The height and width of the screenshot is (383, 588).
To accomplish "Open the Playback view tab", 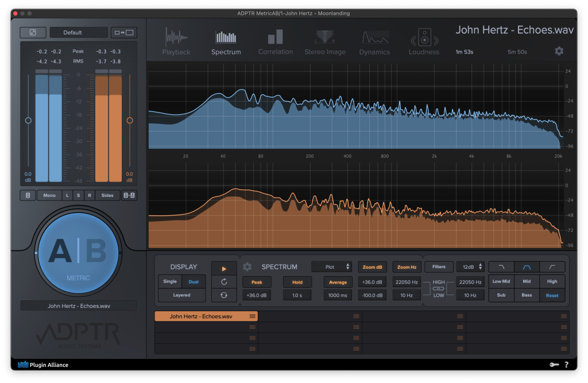I will pyautogui.click(x=176, y=42).
